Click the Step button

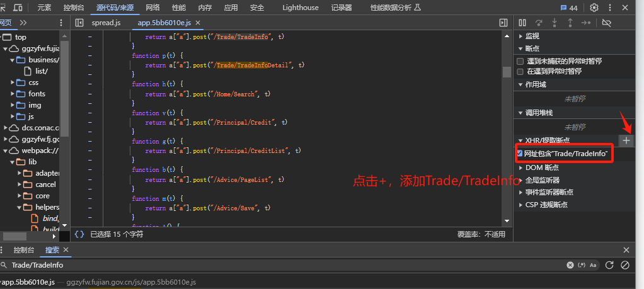point(586,23)
